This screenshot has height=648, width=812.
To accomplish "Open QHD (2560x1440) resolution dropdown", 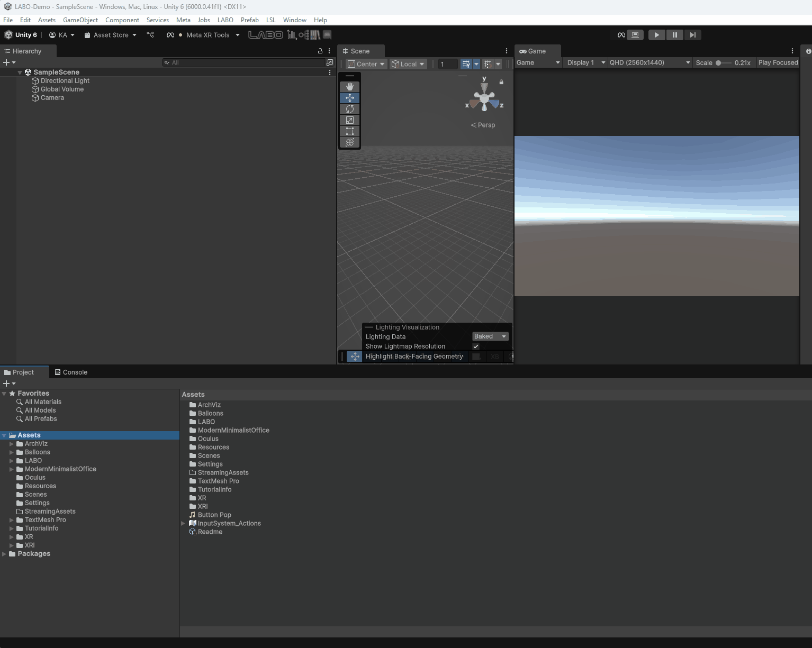I will click(x=649, y=62).
